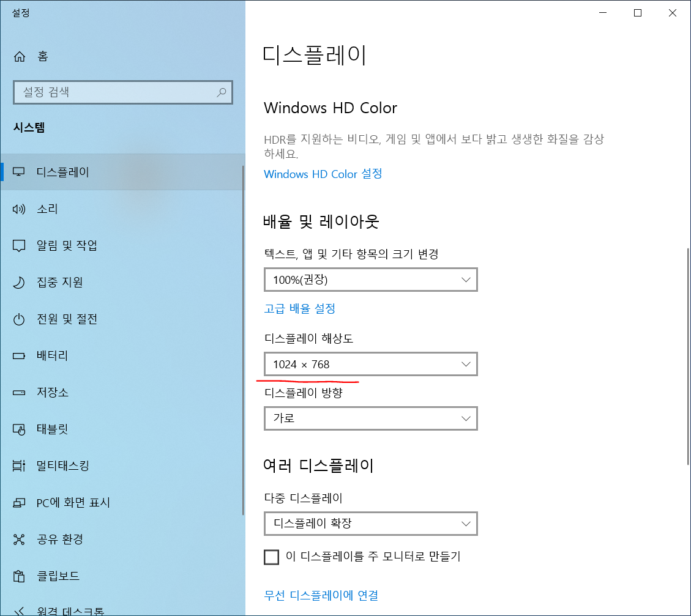This screenshot has height=616, width=691.
Task: Open 고급 배율 설정 link
Action: tap(300, 309)
